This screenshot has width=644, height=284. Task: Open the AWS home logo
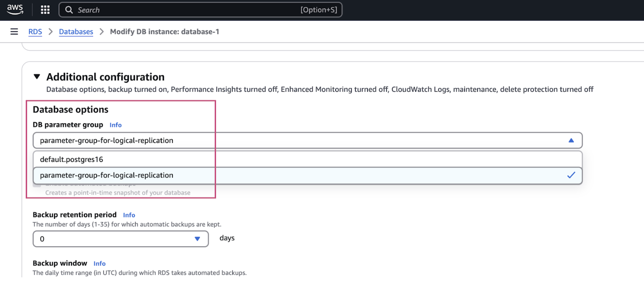(15, 10)
